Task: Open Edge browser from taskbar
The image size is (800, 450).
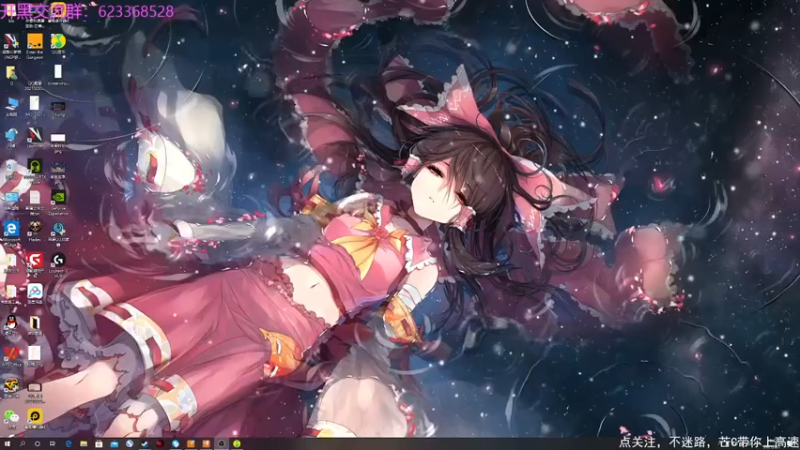Action: pos(68,444)
